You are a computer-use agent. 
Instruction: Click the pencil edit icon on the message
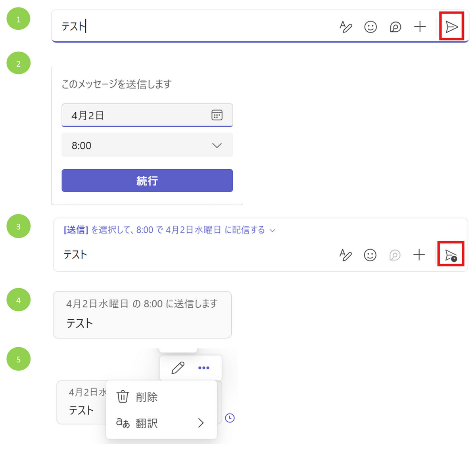[x=178, y=368]
